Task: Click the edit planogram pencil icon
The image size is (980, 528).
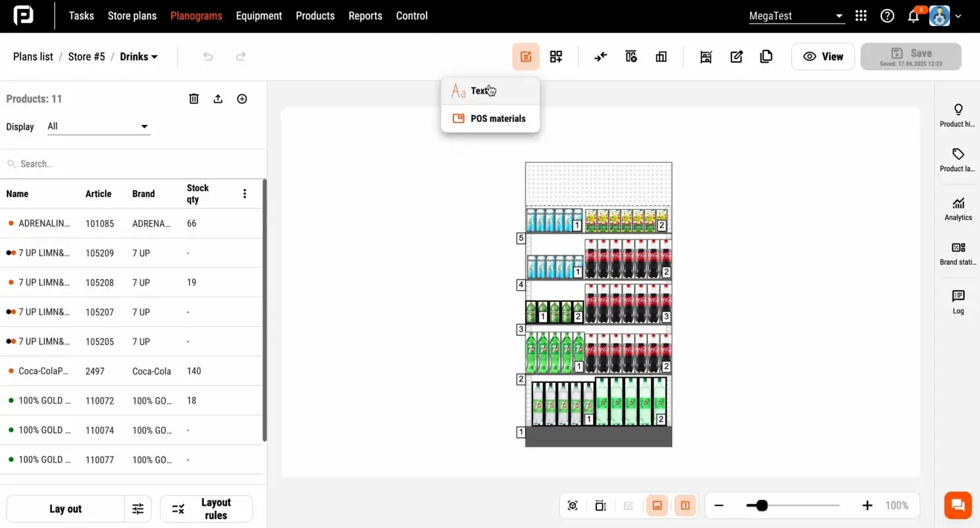Action: click(736, 56)
